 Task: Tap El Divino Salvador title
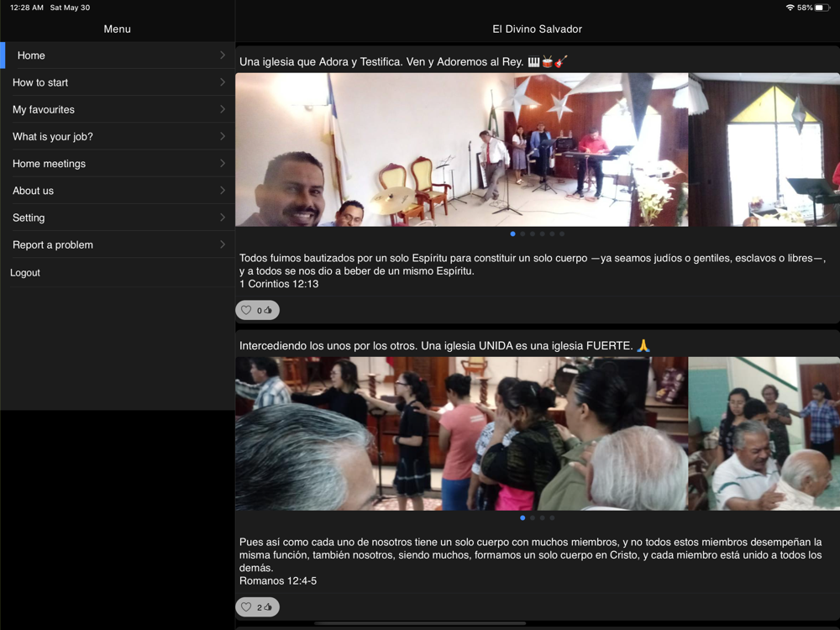click(538, 29)
